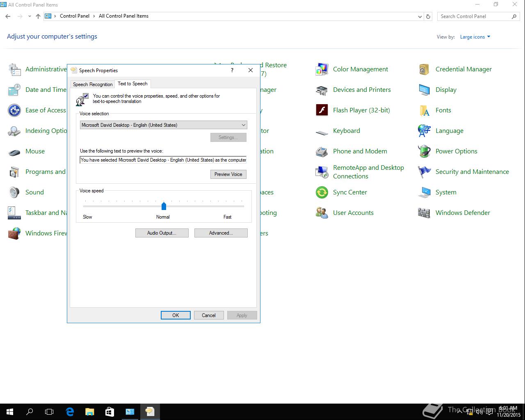Click the Help question mark in Speech Properties

tap(232, 70)
